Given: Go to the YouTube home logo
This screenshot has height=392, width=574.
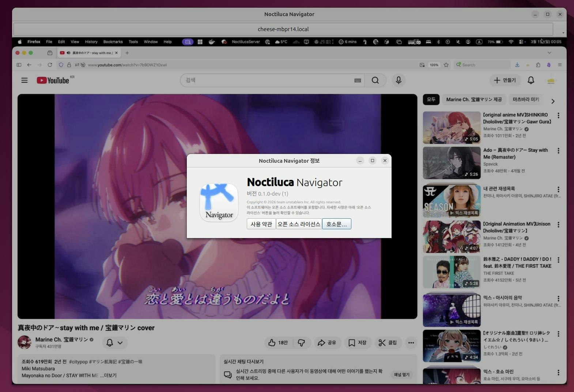Looking at the screenshot, I should [x=53, y=80].
